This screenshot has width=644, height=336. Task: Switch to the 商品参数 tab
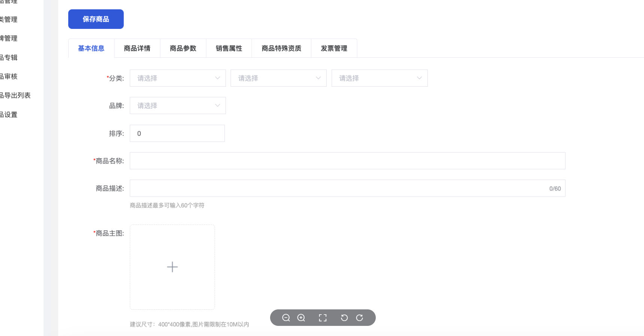click(x=183, y=48)
